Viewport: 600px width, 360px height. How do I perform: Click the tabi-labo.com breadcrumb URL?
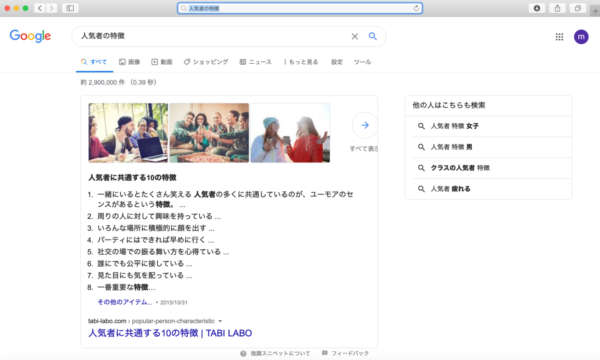point(151,321)
